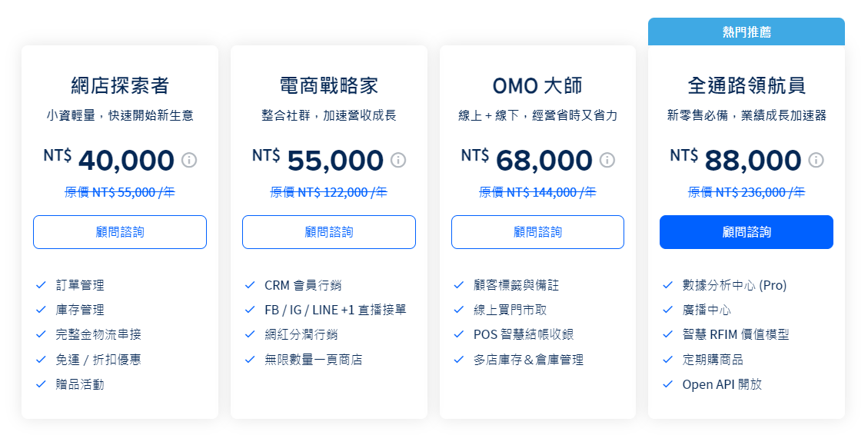Click checkmark icon next to POS 智慧結帳收銀
The image size is (868, 435).
459,334
